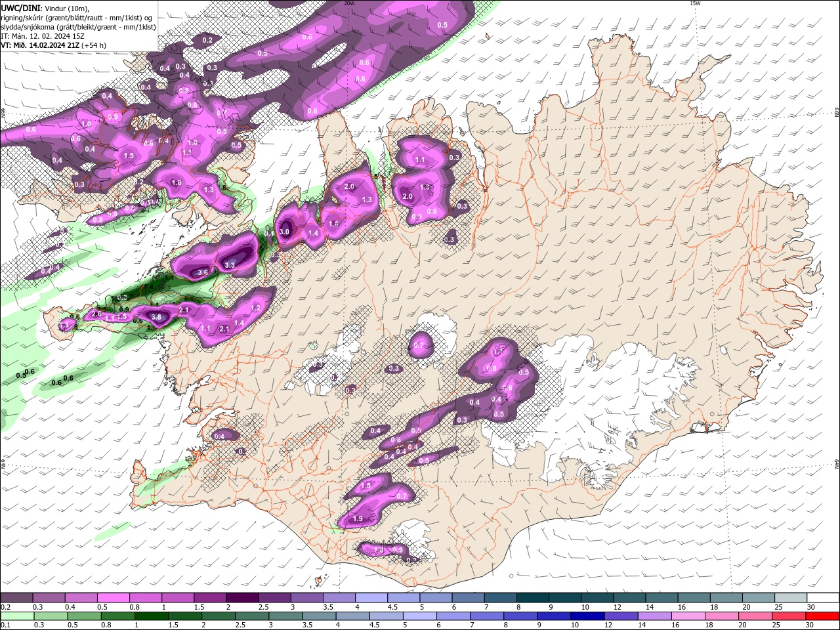
Task: Pick the medium green 0.5–0.8 legend swatch
Action: point(85,616)
